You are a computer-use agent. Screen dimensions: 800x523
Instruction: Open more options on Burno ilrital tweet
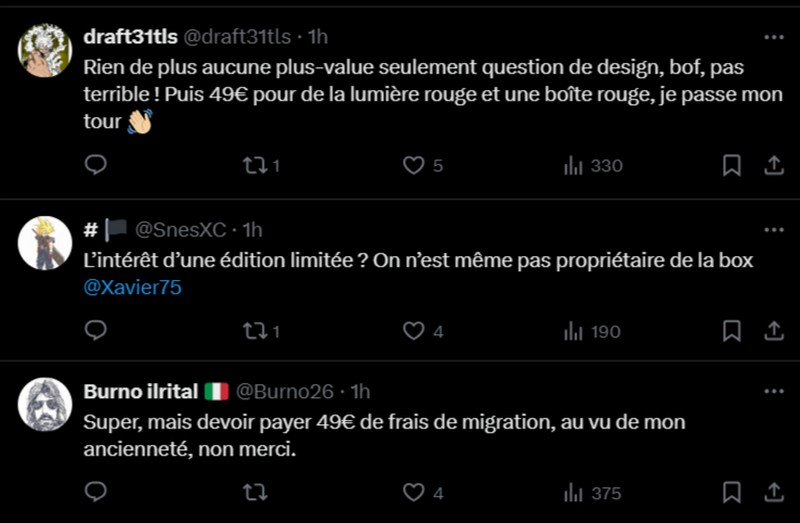coord(773,391)
